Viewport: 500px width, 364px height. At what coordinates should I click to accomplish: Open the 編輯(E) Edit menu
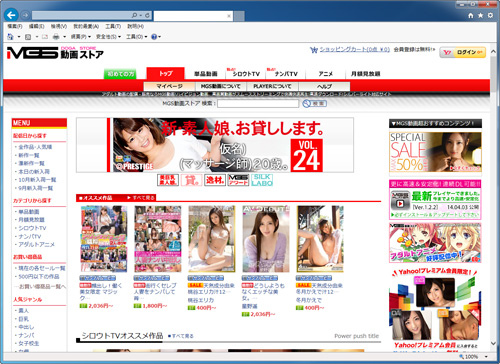coord(36,26)
